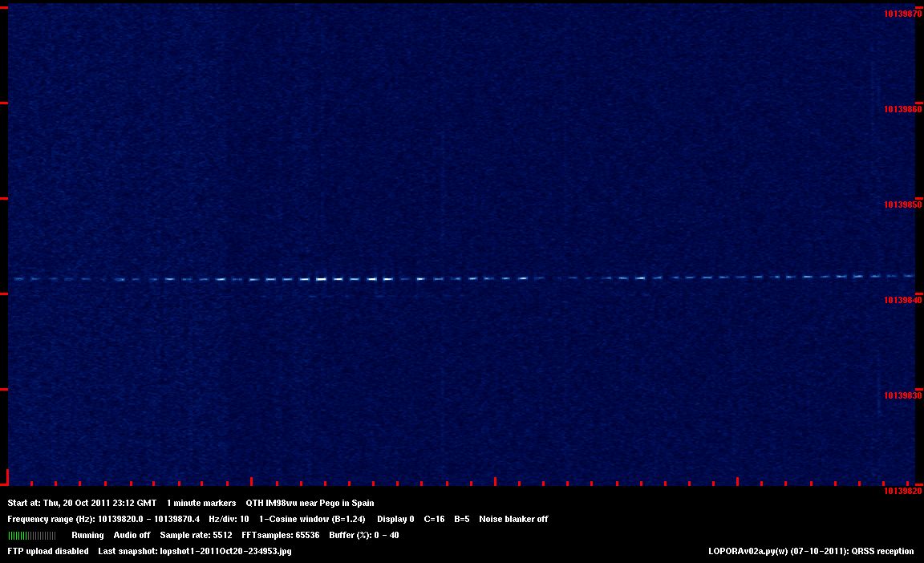Click the 'Buffer (%): 0 - 40' entry
Viewport: 924px width, 563px height.
pyautogui.click(x=364, y=535)
